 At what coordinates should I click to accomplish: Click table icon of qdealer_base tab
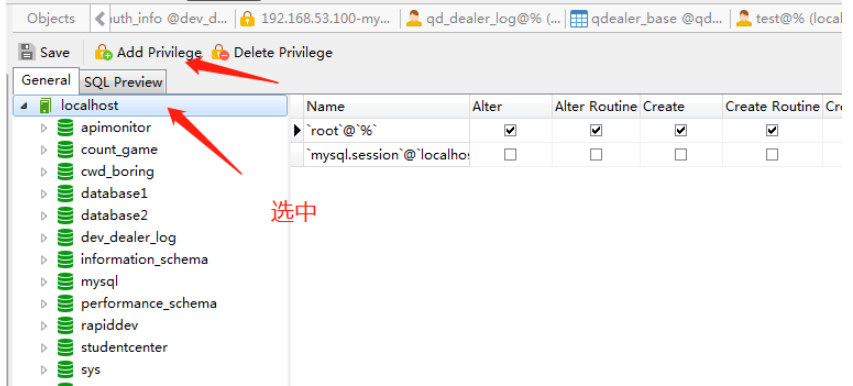click(x=579, y=19)
